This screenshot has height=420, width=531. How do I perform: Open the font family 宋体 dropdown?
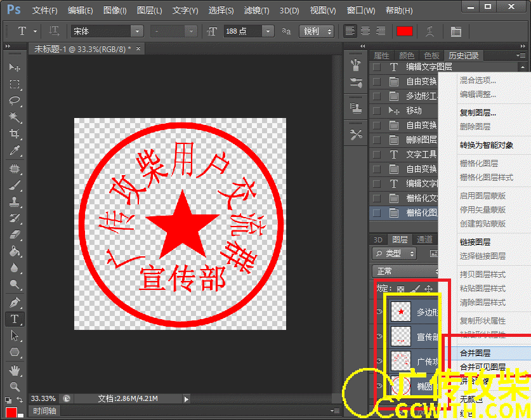[x=137, y=31]
